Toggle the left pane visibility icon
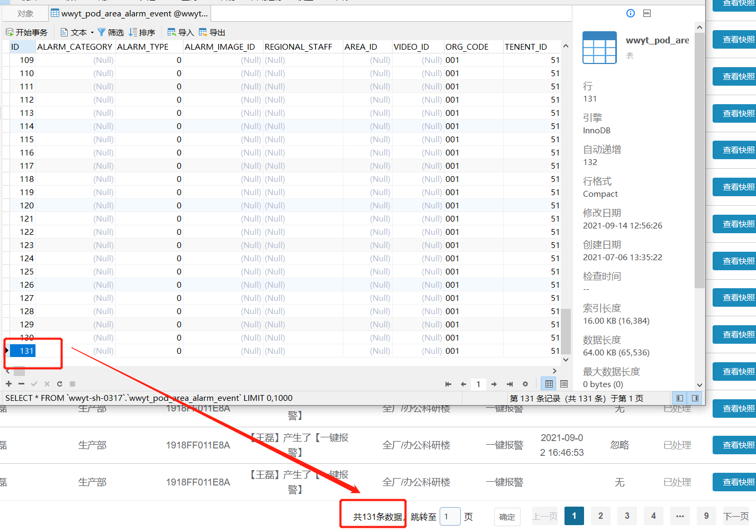Screen dimensions: 756x532 (x=680, y=398)
